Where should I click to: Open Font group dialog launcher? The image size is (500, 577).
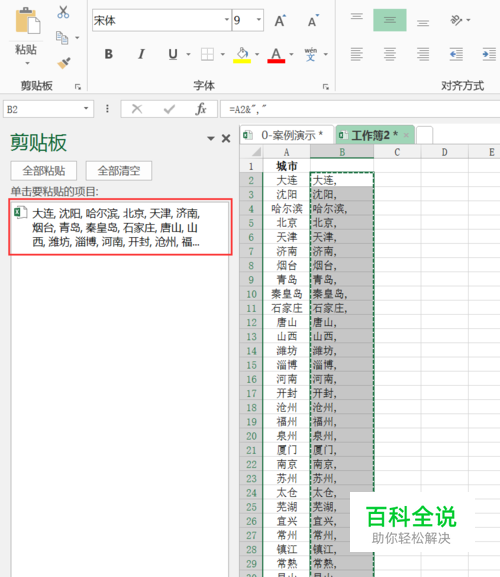[326, 87]
